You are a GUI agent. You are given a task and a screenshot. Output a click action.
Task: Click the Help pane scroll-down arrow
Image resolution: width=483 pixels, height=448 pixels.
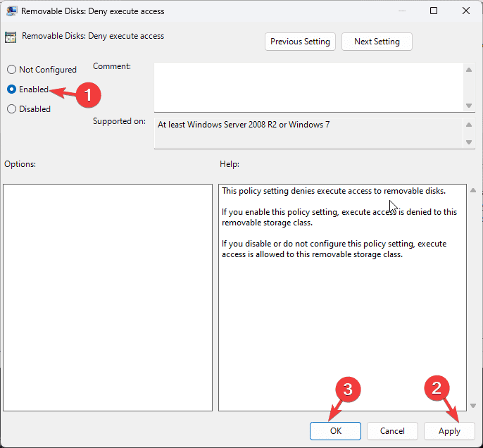pos(473,406)
